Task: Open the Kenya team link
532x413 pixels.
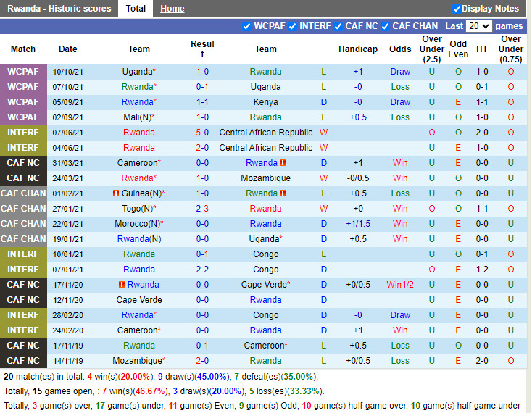Action: pyautogui.click(x=265, y=102)
